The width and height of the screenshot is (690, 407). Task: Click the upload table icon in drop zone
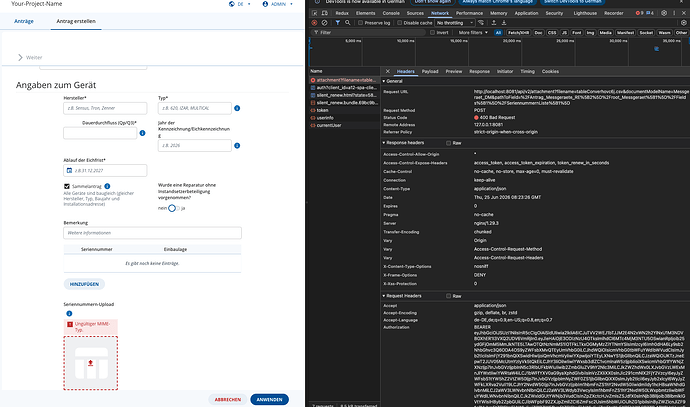coord(91,363)
